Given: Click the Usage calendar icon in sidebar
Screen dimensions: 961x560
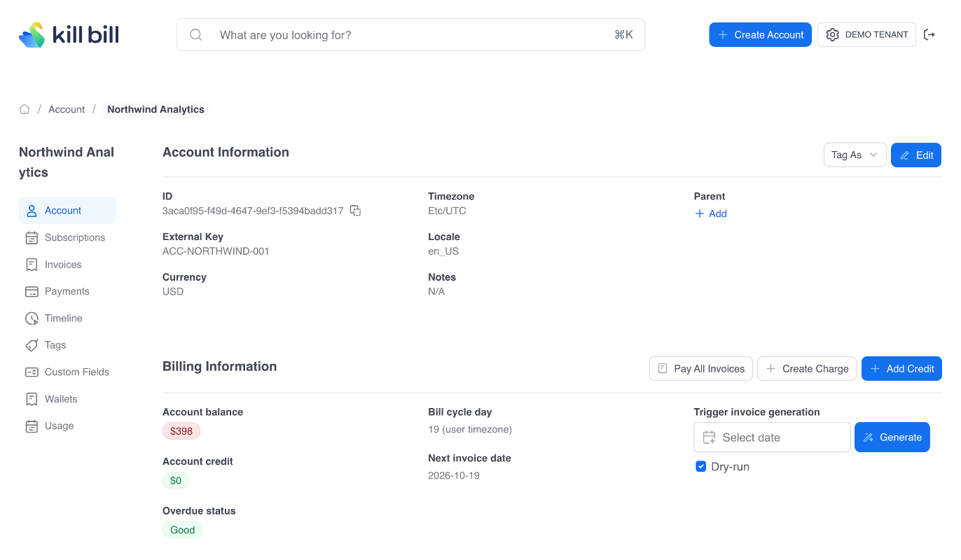Looking at the screenshot, I should point(32,426).
